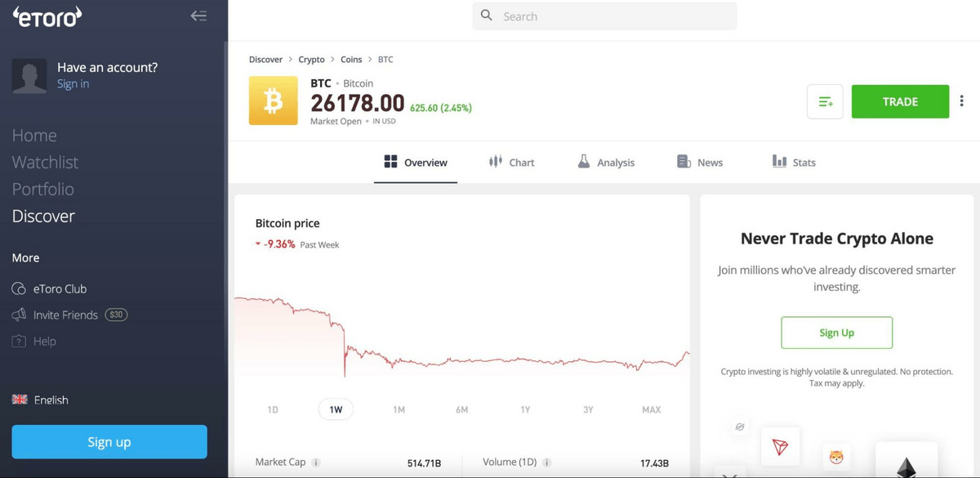Open Discover in sidebar
Viewport: 980px width, 478px height.
43,217
